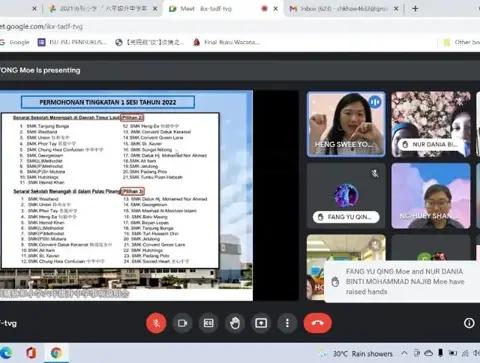Click the muted mic icon on Fang Yu Qing tile

[x=375, y=173]
